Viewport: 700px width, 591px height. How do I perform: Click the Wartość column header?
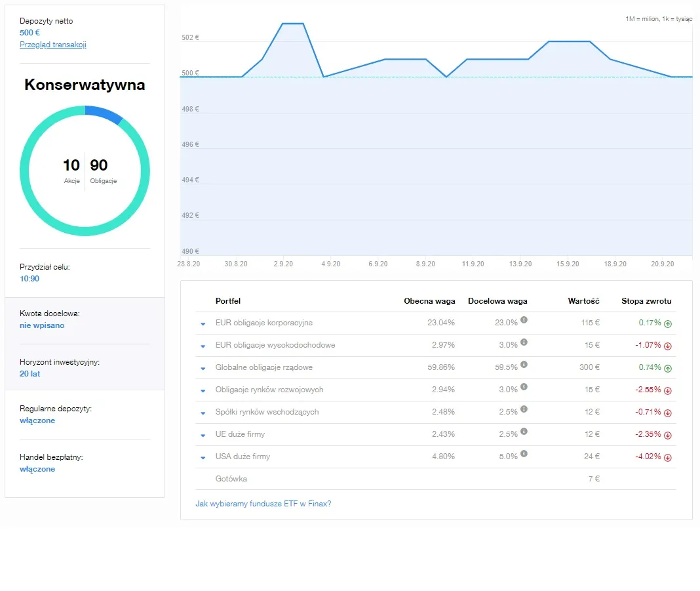(583, 301)
